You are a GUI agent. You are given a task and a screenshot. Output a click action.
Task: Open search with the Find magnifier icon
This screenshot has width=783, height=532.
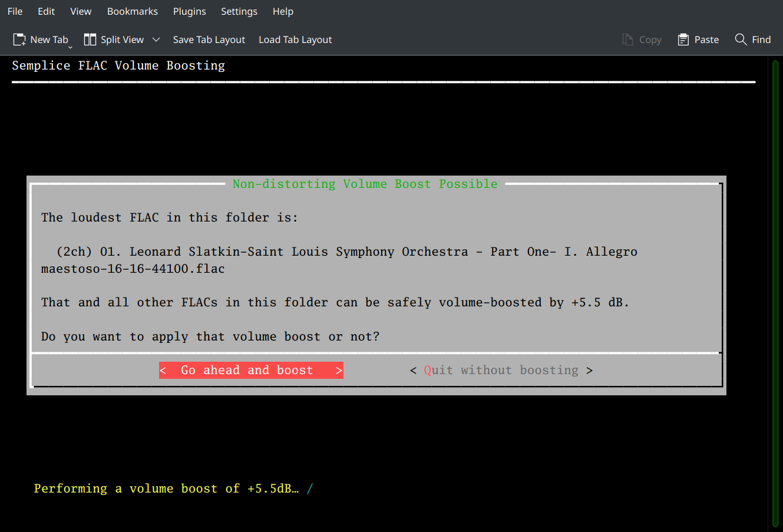point(741,39)
